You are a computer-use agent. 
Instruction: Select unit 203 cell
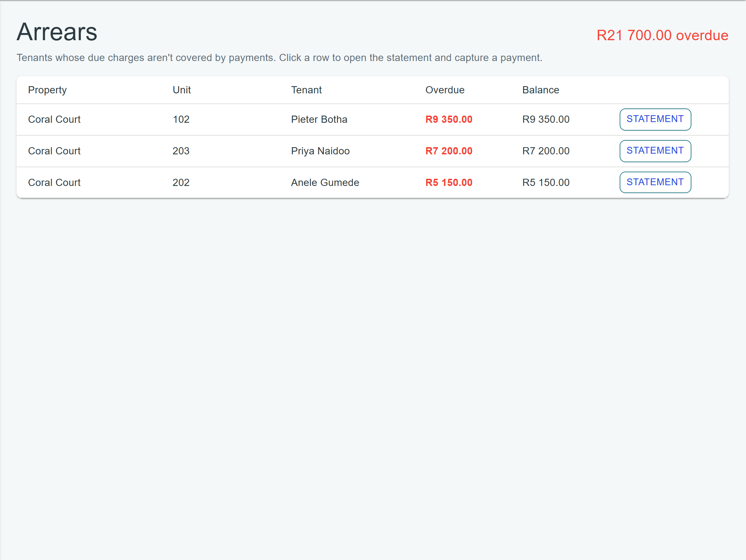click(x=181, y=151)
